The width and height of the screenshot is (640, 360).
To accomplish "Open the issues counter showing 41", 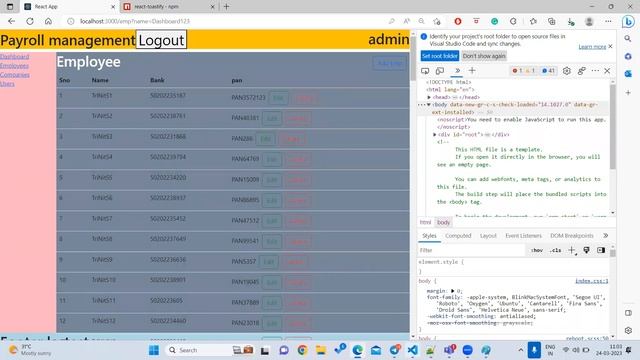I will (x=548, y=71).
